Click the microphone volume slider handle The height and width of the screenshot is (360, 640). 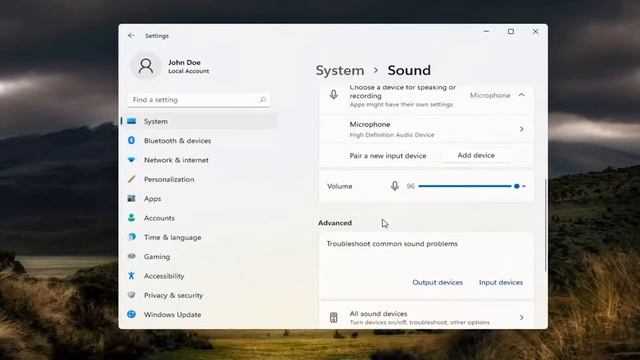(517, 186)
